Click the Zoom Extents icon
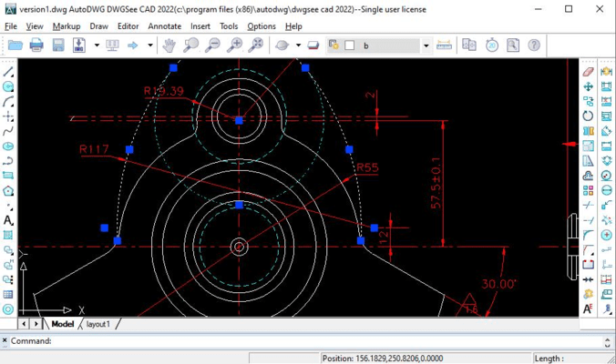The width and height of the screenshot is (616, 364). click(257, 45)
